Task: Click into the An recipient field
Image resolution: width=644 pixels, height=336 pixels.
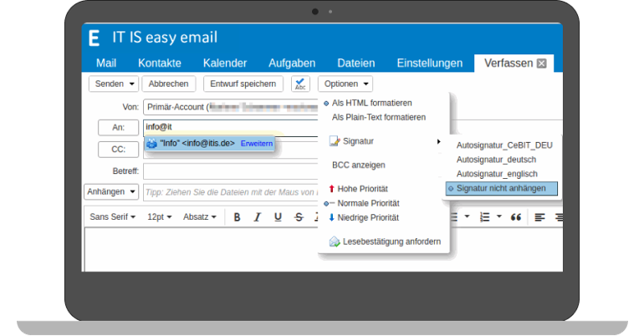Action: pos(230,128)
